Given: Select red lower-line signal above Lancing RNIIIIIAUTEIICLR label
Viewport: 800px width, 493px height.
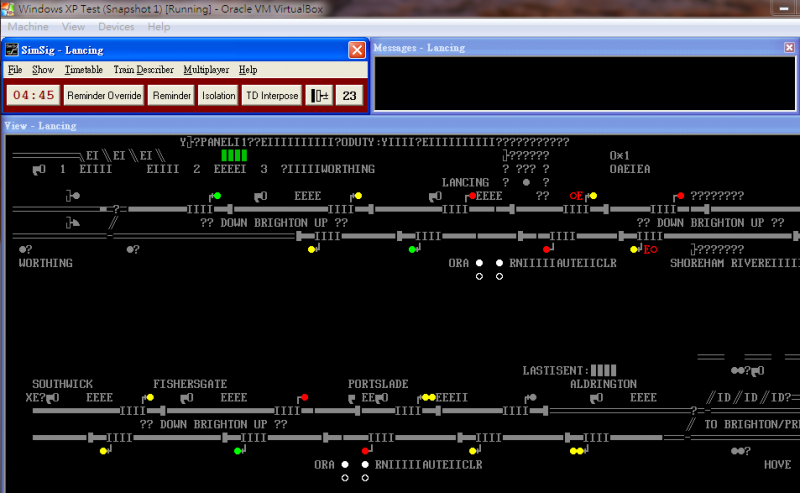Looking at the screenshot, I should 546,250.
